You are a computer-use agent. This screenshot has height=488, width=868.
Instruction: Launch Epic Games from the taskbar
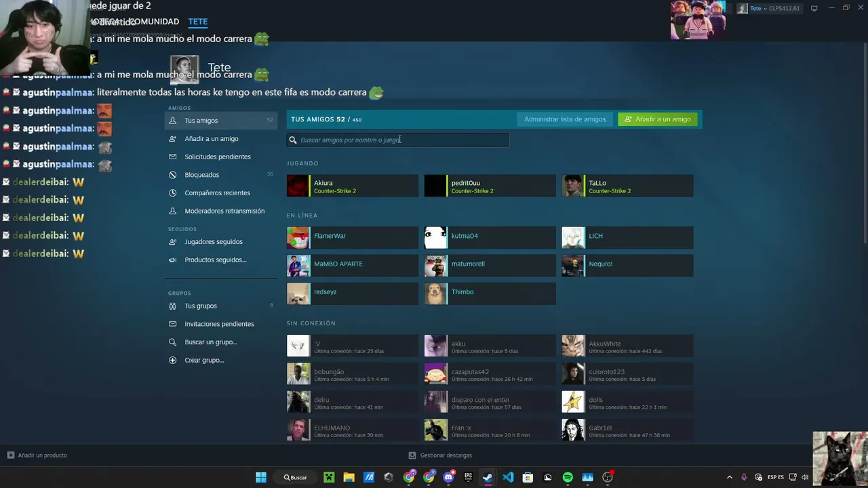[x=468, y=477]
